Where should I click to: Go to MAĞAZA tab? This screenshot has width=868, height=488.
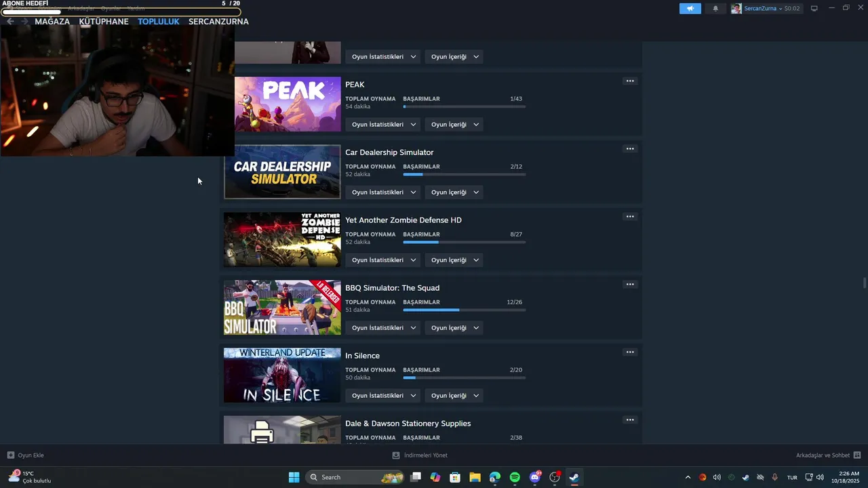[x=52, y=22]
